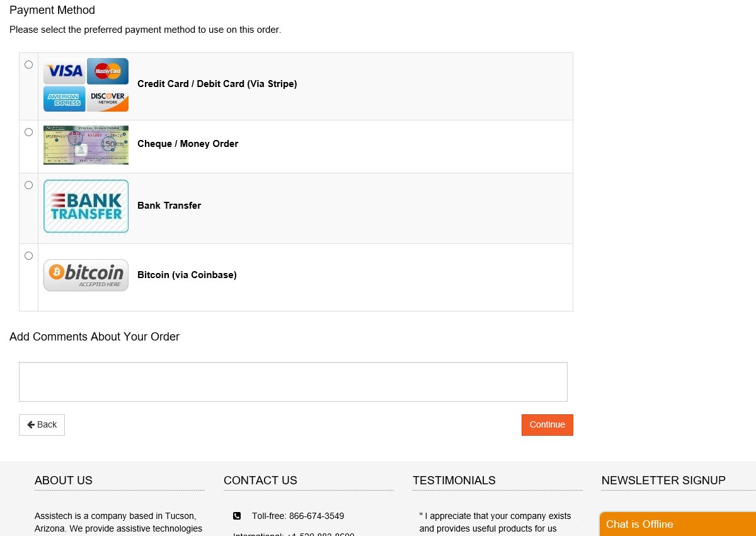
Task: Click the orange Continue button
Action: point(547,425)
